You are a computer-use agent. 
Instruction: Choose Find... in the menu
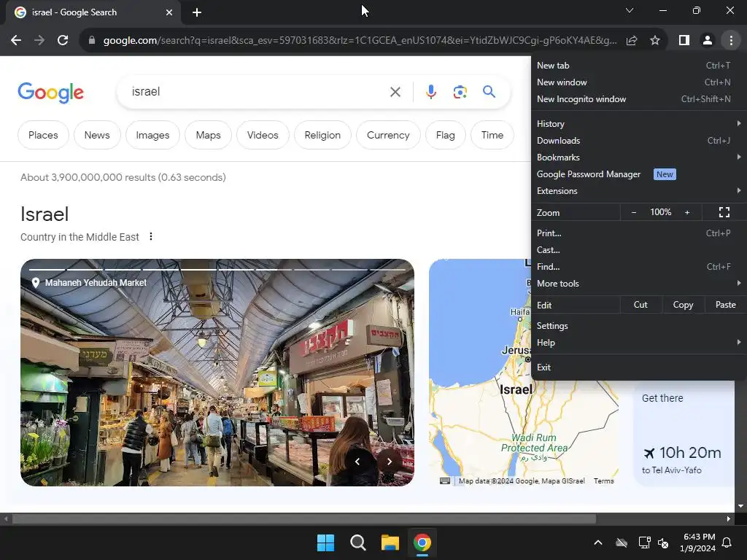[x=638, y=267]
